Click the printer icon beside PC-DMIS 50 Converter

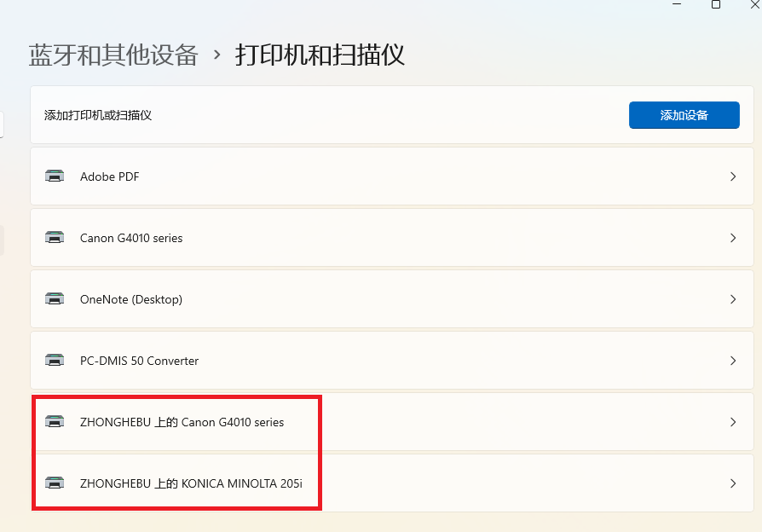55,360
